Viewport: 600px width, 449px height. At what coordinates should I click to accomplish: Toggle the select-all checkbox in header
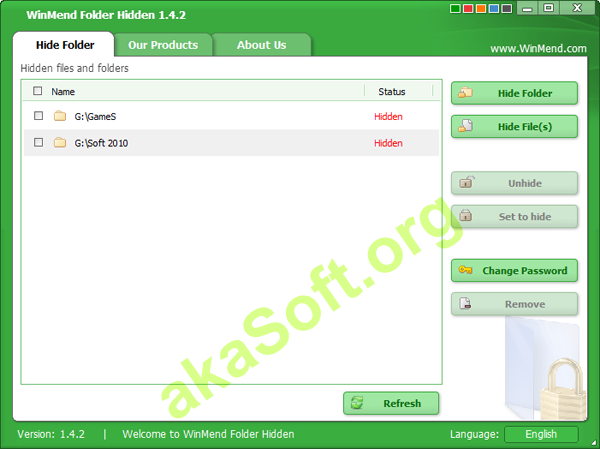coord(38,91)
